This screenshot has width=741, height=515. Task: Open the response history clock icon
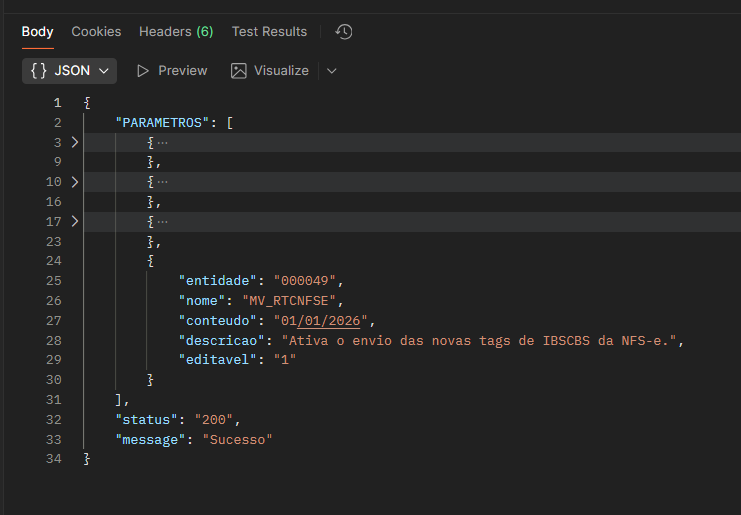[344, 32]
